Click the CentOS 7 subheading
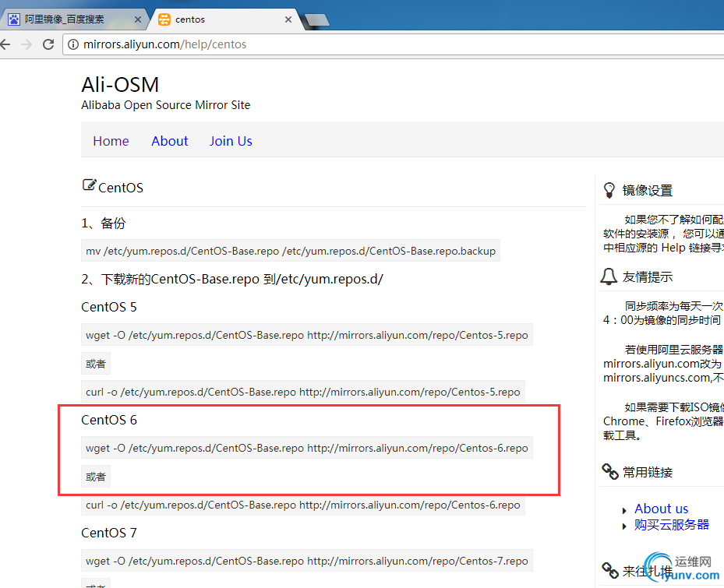The height and width of the screenshot is (588, 724). [x=109, y=533]
